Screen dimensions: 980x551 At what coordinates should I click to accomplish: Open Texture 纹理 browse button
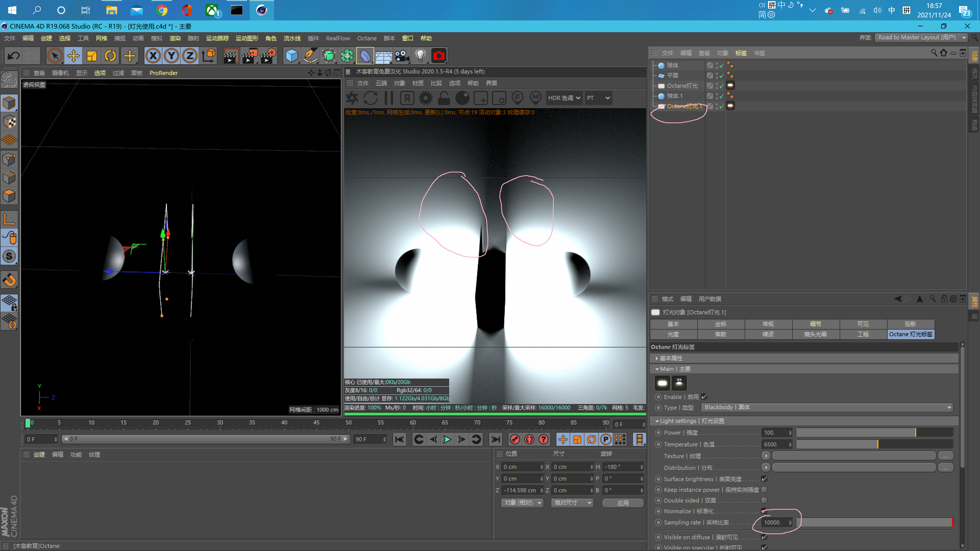(945, 456)
